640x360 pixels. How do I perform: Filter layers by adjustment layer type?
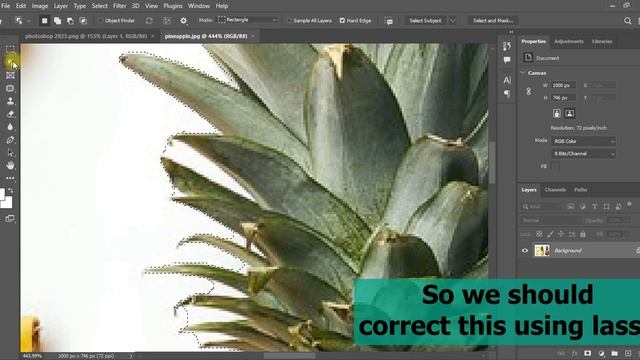582,207
